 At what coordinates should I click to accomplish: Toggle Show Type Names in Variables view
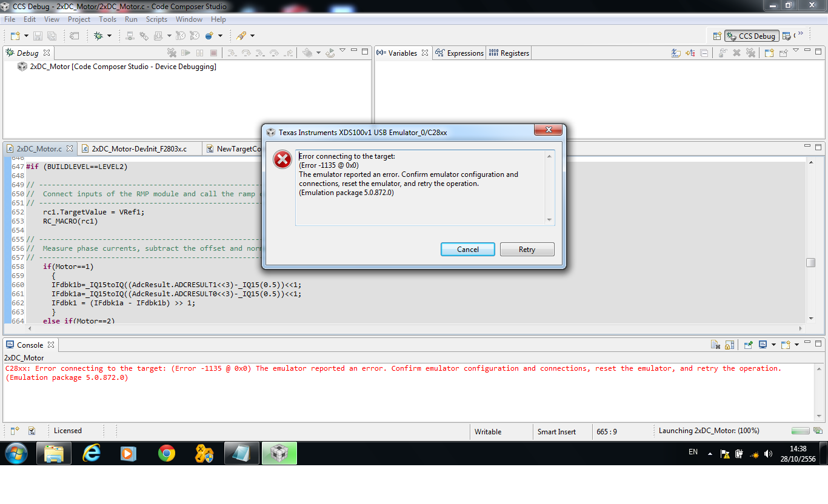[676, 53]
